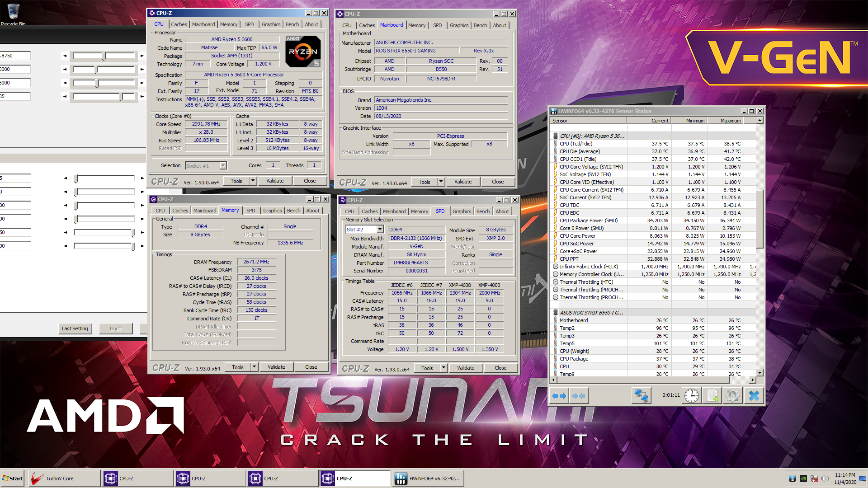Click HWiNFO horizontal scrollbar right arrow
The height and width of the screenshot is (488, 868).
pos(753,380)
